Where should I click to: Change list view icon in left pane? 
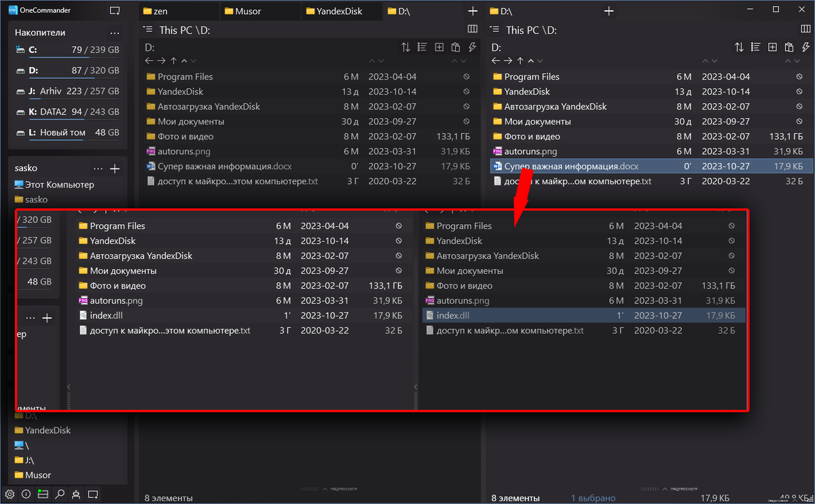(x=422, y=47)
